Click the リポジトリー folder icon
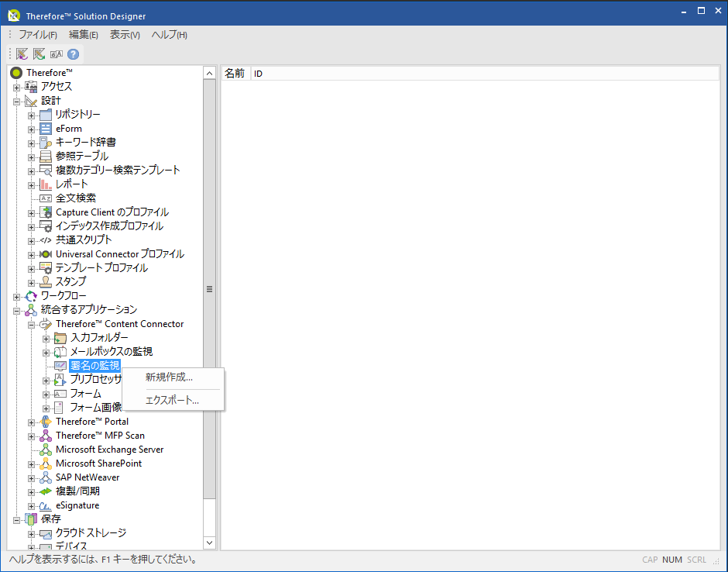The image size is (728, 572). 46,114
